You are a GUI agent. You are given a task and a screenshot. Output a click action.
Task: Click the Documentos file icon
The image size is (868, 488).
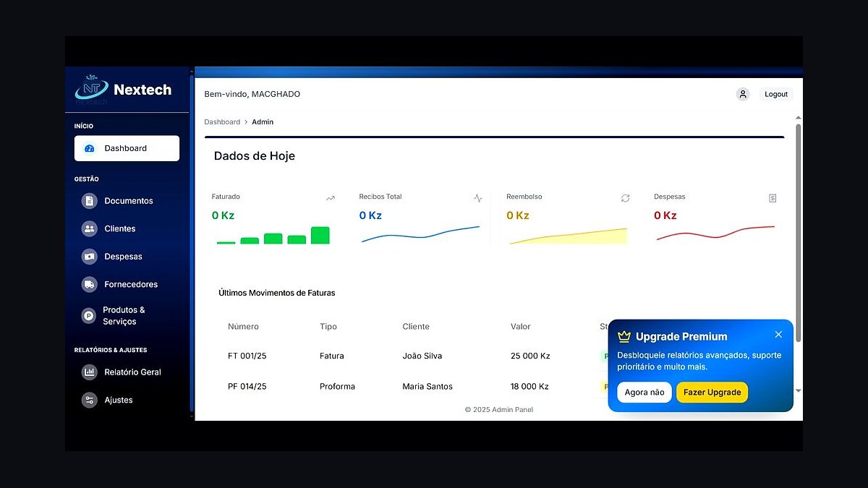coord(90,201)
